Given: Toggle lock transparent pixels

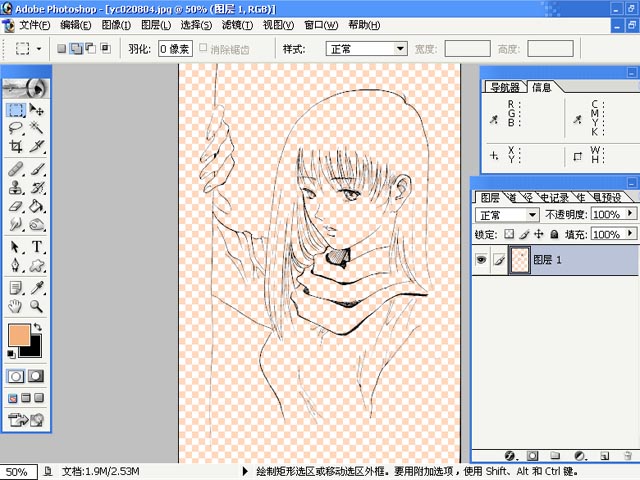Looking at the screenshot, I should 509,234.
